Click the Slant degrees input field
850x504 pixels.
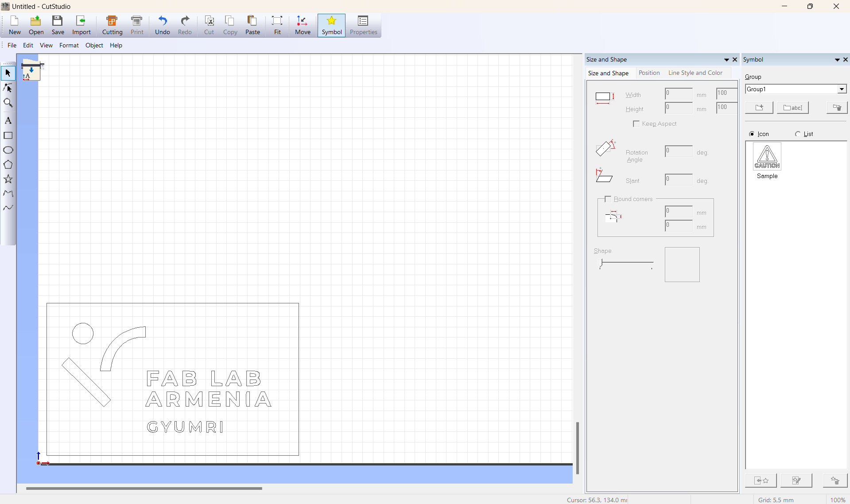[x=679, y=180]
